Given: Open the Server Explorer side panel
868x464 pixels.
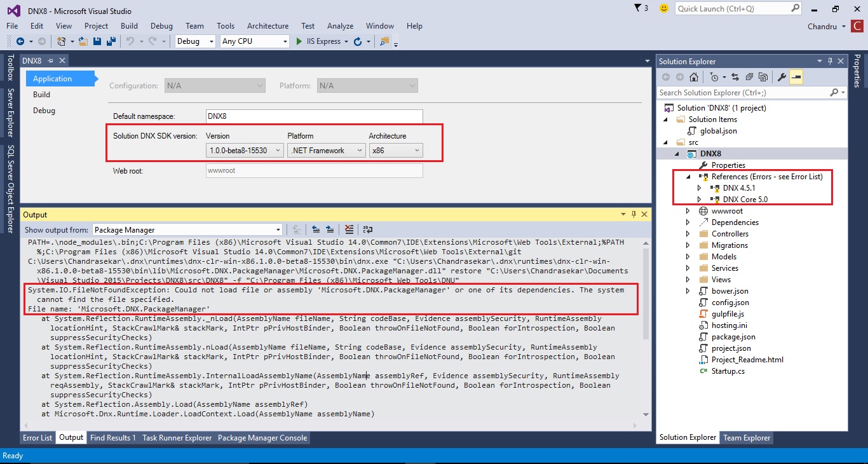Looking at the screenshot, I should (10, 113).
